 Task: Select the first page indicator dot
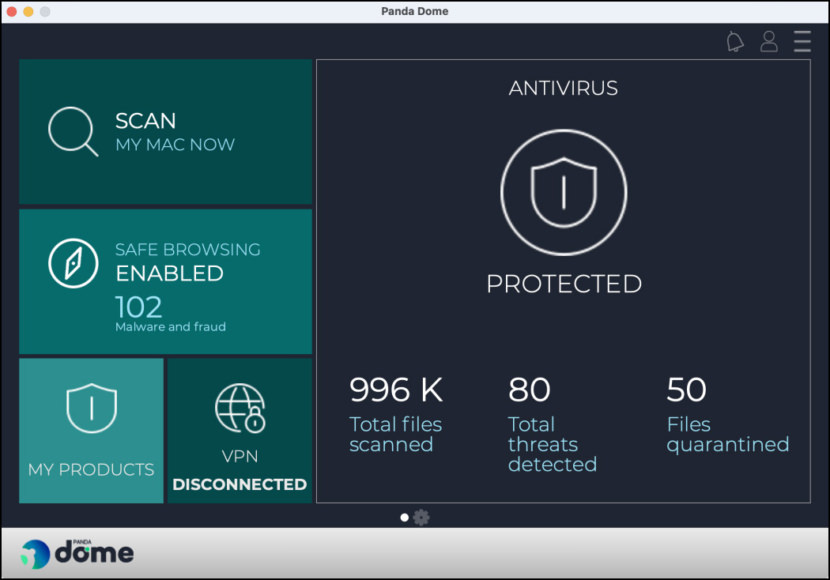pos(404,518)
